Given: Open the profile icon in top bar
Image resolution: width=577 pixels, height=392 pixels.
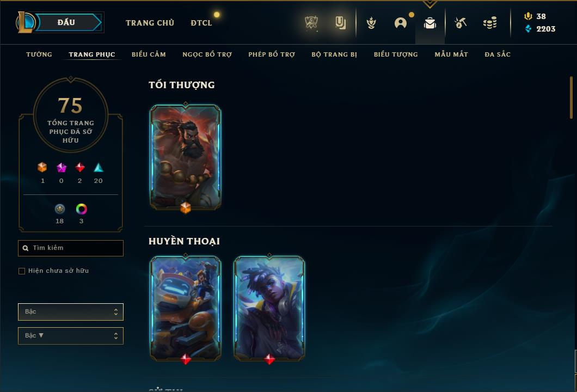Looking at the screenshot, I should click(401, 23).
